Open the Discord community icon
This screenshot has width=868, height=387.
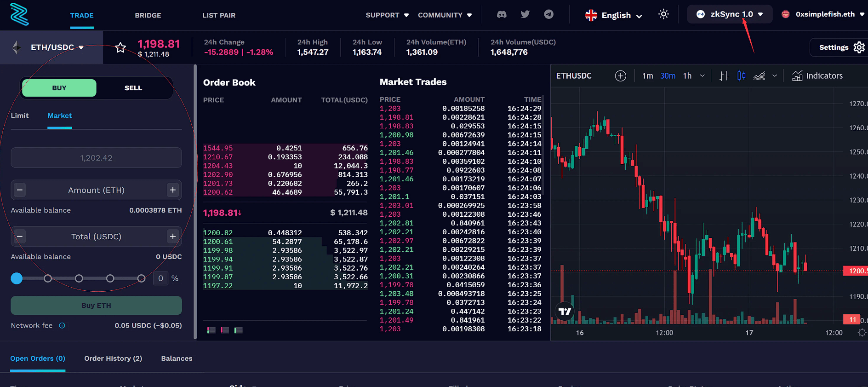(x=502, y=14)
